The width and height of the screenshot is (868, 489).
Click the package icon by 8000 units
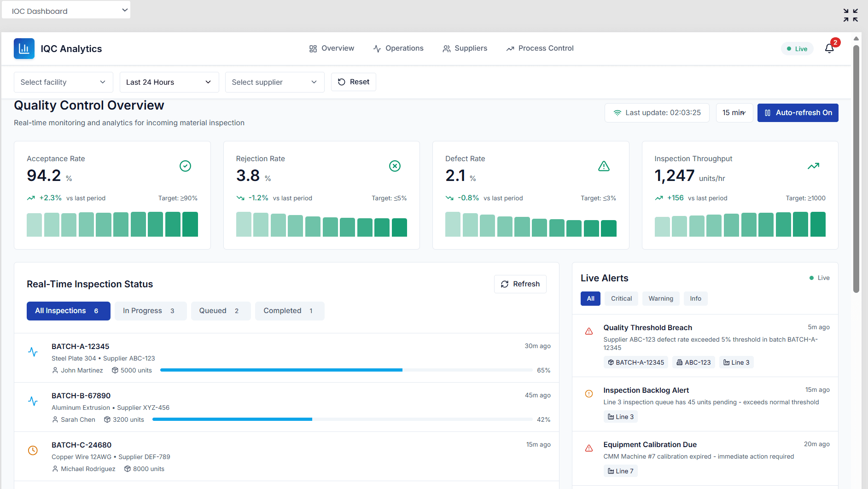point(128,469)
